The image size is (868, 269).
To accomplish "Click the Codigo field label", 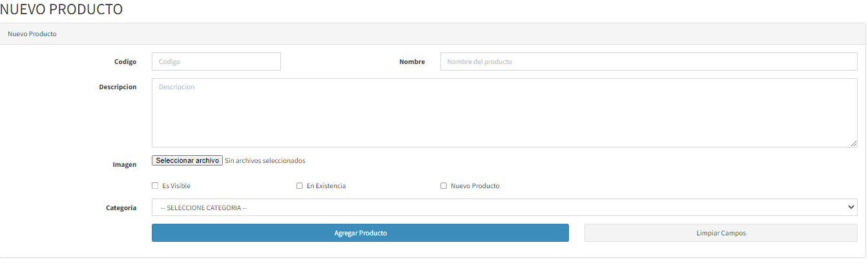I will pos(125,61).
